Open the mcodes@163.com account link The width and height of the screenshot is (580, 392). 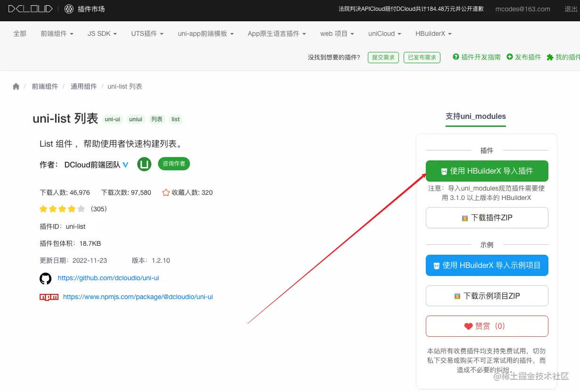click(x=523, y=9)
